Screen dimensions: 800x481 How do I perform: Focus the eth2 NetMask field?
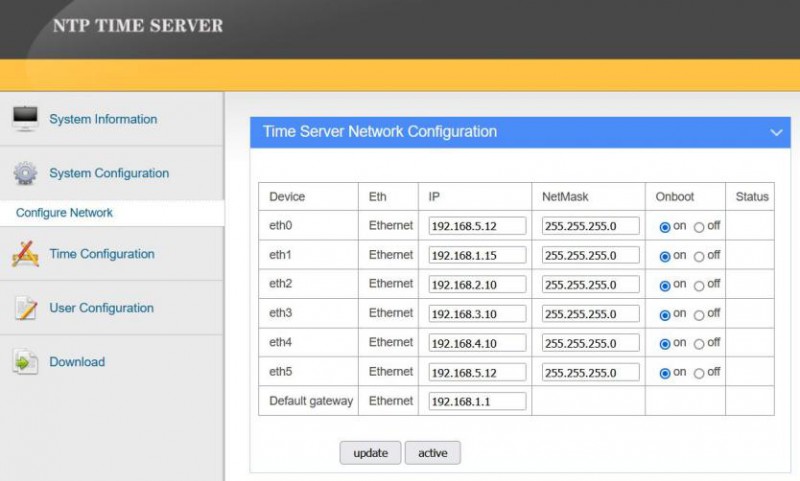(x=590, y=285)
